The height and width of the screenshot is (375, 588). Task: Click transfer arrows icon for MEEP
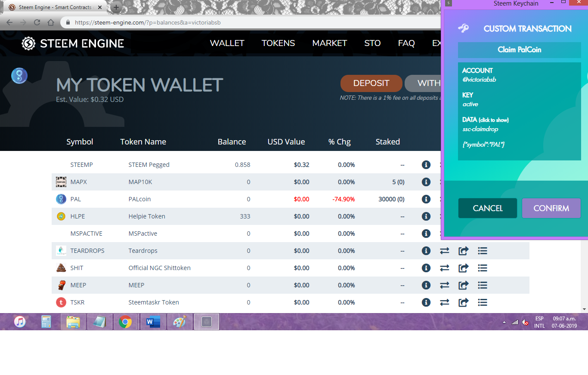coord(445,285)
